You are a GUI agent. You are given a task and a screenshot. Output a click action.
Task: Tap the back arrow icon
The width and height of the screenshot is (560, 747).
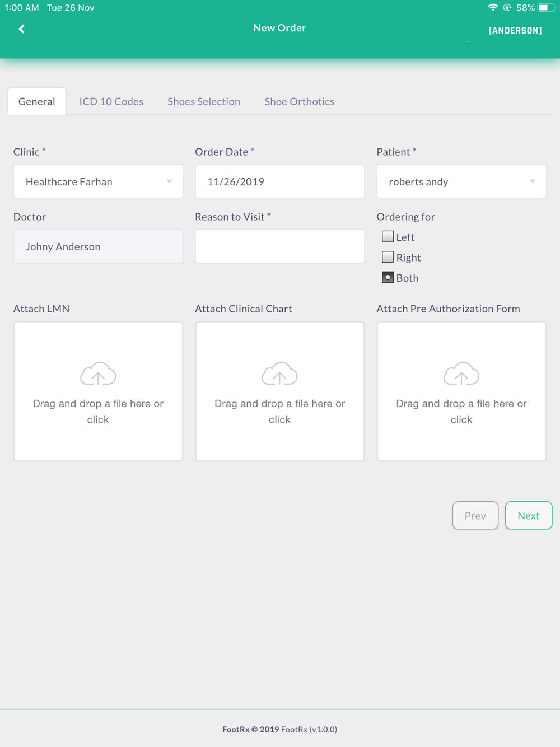[x=21, y=29]
